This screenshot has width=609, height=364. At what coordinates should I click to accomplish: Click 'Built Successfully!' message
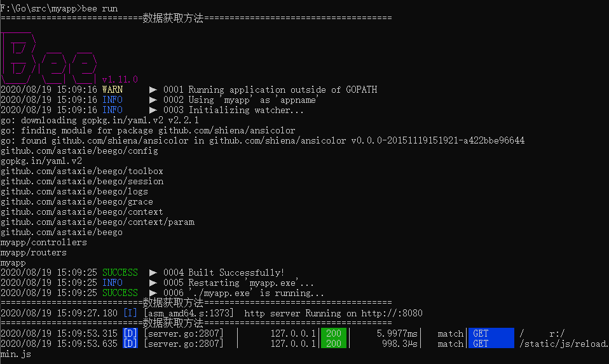[236, 273]
